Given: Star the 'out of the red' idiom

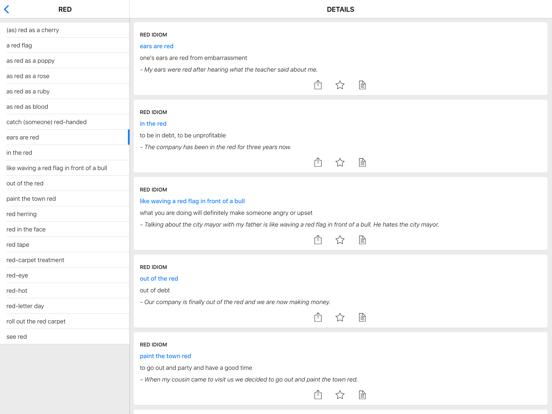Looking at the screenshot, I should coord(340,317).
